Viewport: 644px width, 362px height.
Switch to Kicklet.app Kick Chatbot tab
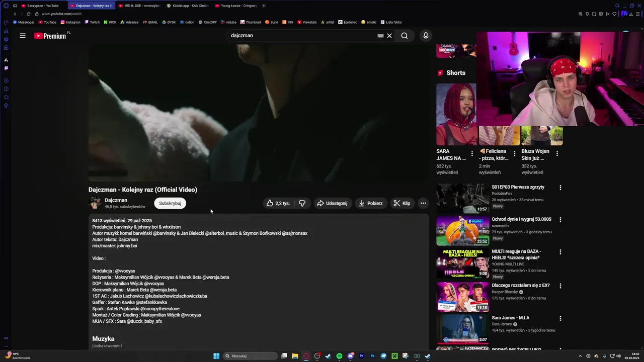189,6
